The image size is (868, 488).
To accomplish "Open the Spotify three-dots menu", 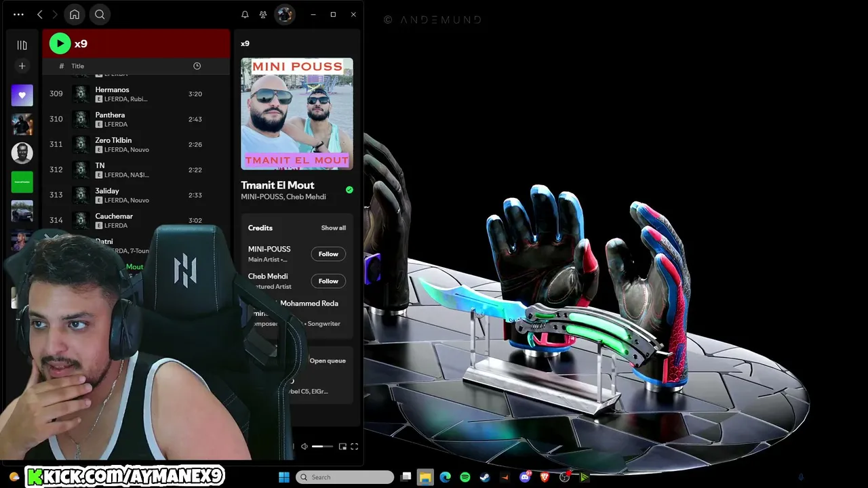I will point(18,14).
